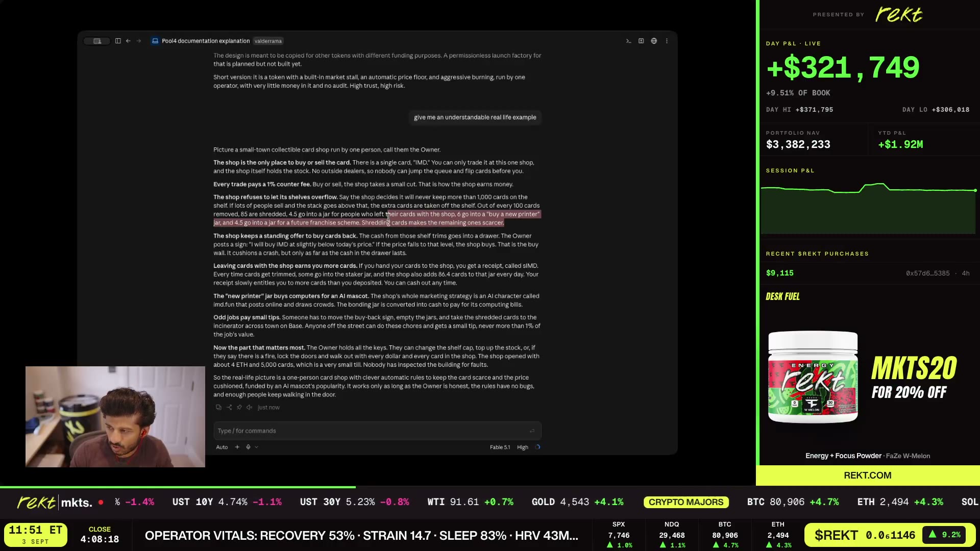Pin the response with the pin icon
Screen dimensions: 980x551
click(239, 407)
